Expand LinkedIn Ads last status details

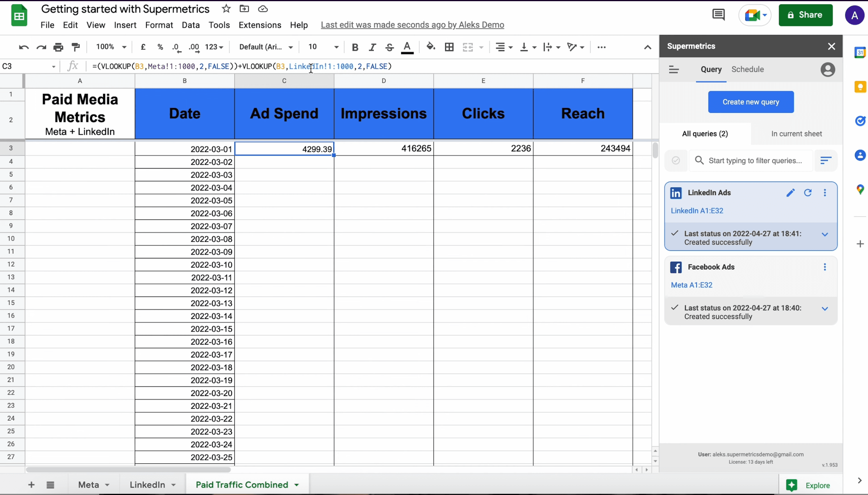pyautogui.click(x=825, y=235)
